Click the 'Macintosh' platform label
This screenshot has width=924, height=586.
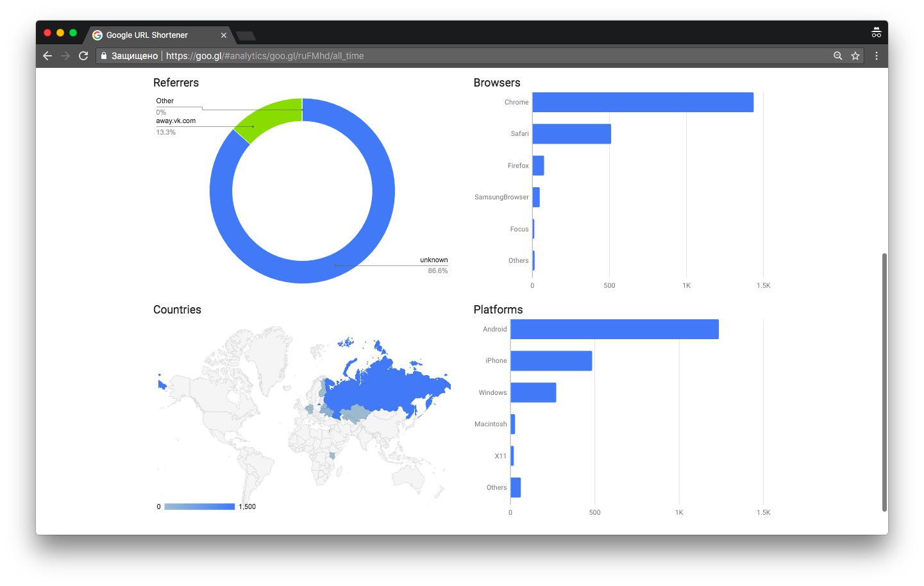(x=491, y=424)
